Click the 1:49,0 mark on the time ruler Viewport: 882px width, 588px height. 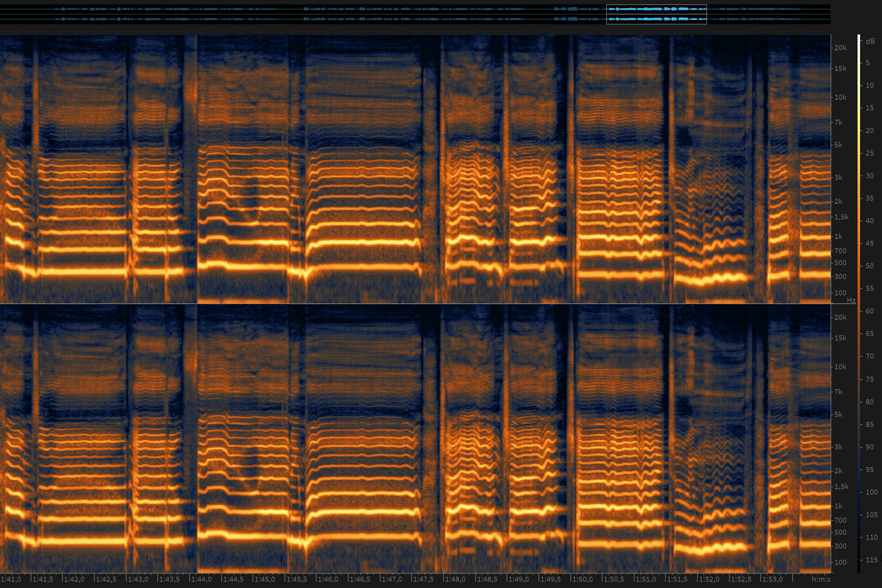click(x=518, y=579)
